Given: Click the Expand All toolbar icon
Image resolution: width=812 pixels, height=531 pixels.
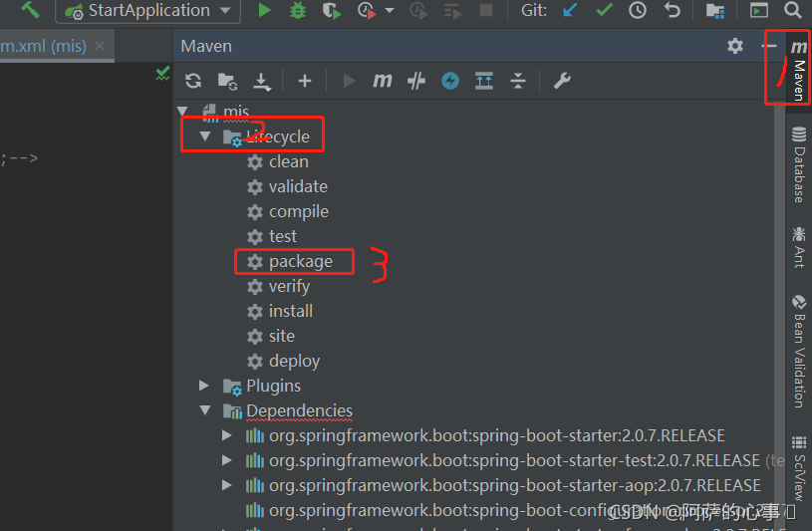Looking at the screenshot, I should click(x=483, y=81).
